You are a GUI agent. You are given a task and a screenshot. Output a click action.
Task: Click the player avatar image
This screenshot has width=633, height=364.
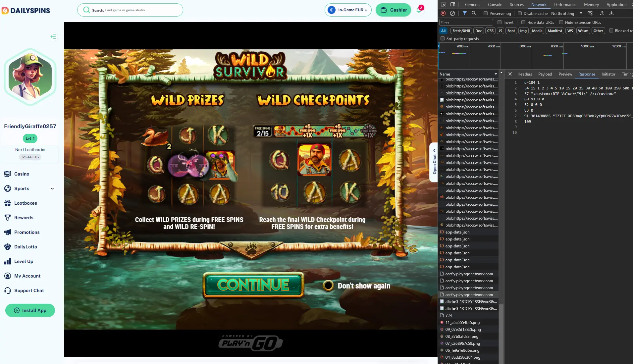tap(30, 77)
